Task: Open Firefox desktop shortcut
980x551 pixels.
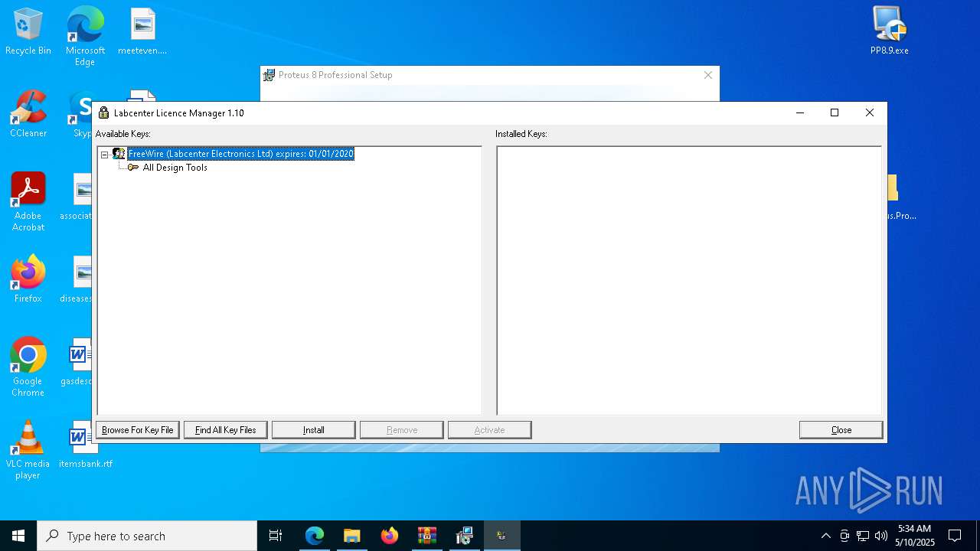Action: tap(28, 279)
